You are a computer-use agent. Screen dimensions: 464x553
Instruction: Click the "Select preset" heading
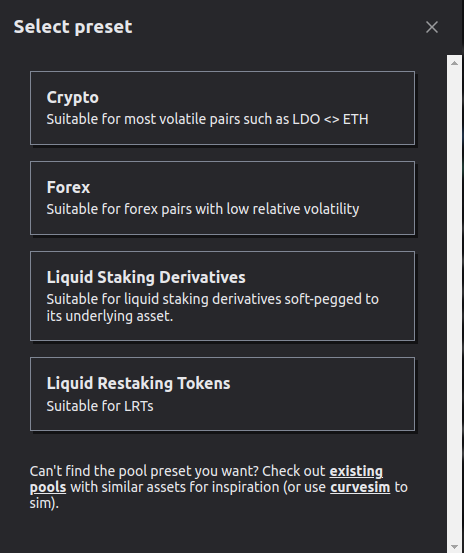click(73, 27)
